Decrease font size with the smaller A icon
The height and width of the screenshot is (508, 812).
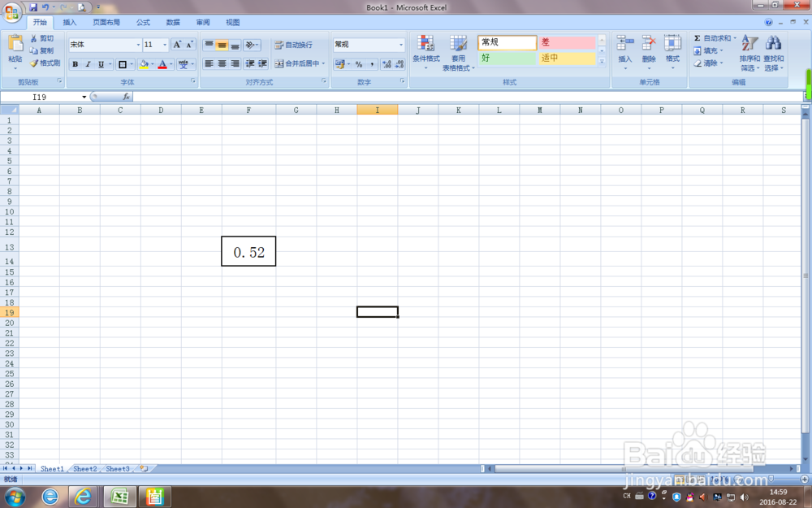click(189, 45)
